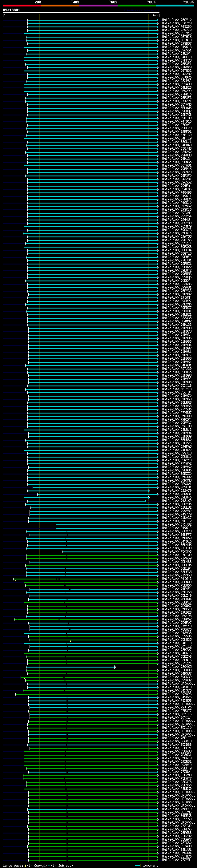This screenshot has height=868, width=197.
Task: Click the UniRef100_P50301 hit label
Action: pyautogui.click(x=177, y=484)
